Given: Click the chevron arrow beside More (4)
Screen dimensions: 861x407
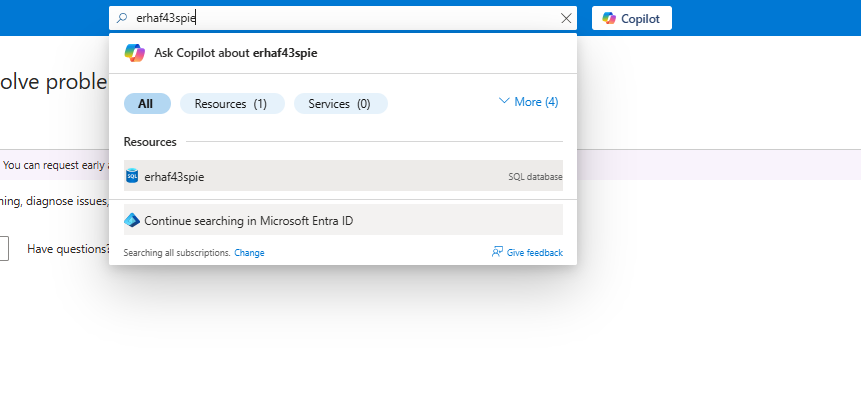Looking at the screenshot, I should coord(503,102).
